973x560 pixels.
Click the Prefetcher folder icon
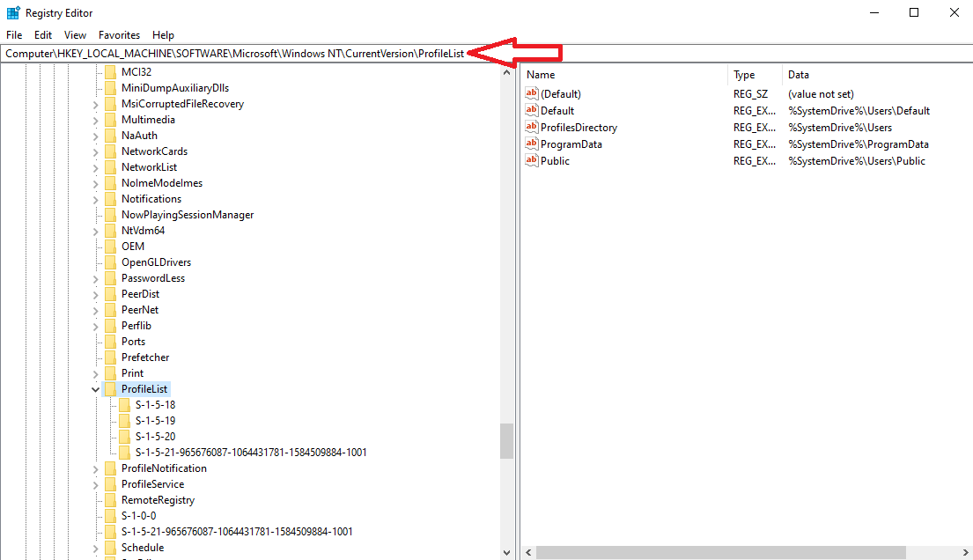tap(110, 357)
